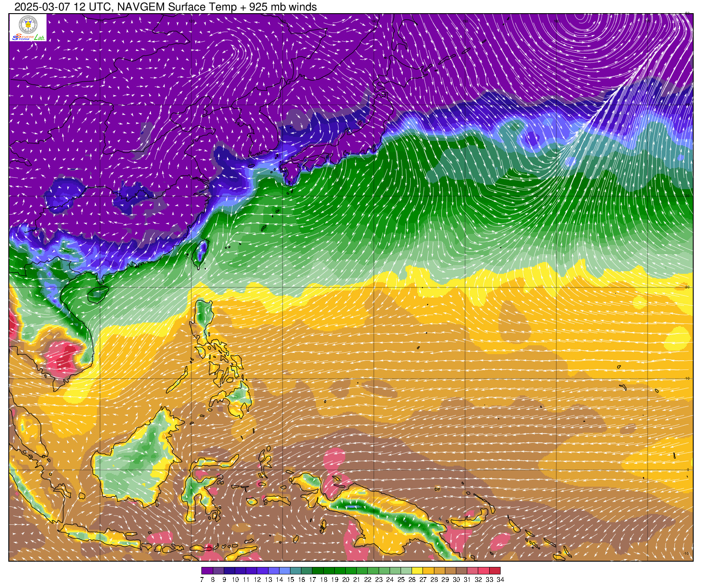Click the '9' label under the color scale
702x588 pixels.
pyautogui.click(x=224, y=579)
